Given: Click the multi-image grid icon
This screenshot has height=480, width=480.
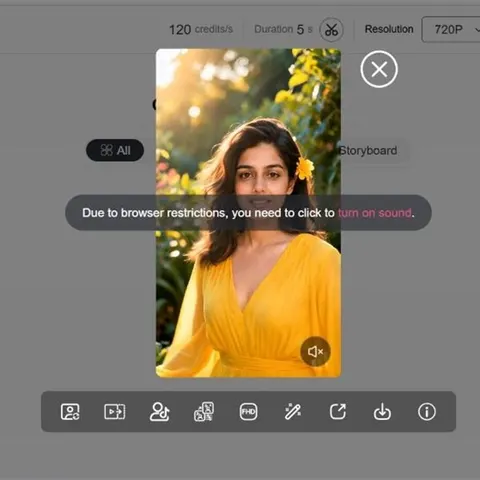Looking at the screenshot, I should pyautogui.click(x=204, y=412).
